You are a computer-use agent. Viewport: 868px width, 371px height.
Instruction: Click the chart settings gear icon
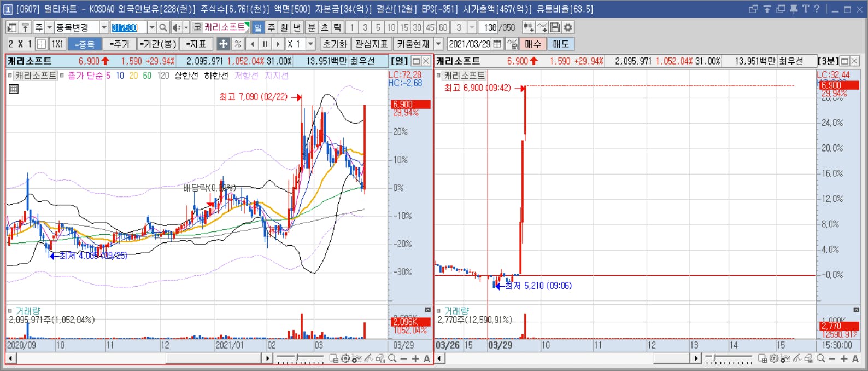pyautogui.click(x=568, y=27)
